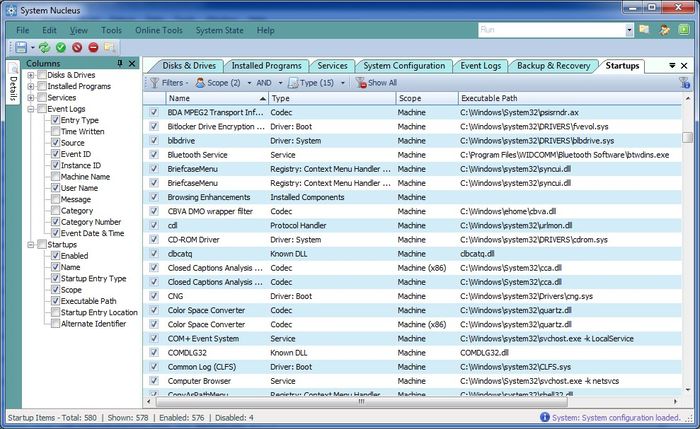Sort by the Name column header
700x429 pixels.
tap(217, 98)
